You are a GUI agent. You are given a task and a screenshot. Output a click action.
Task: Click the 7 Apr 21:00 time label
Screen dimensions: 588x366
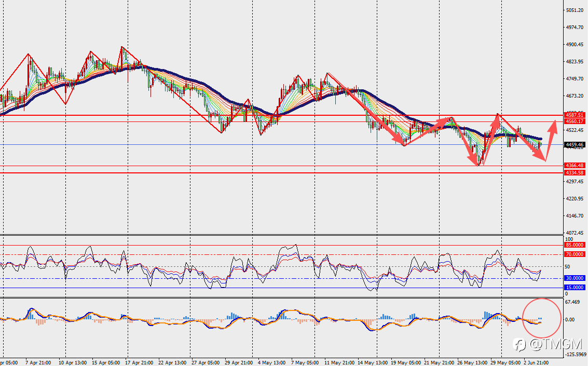point(38,362)
